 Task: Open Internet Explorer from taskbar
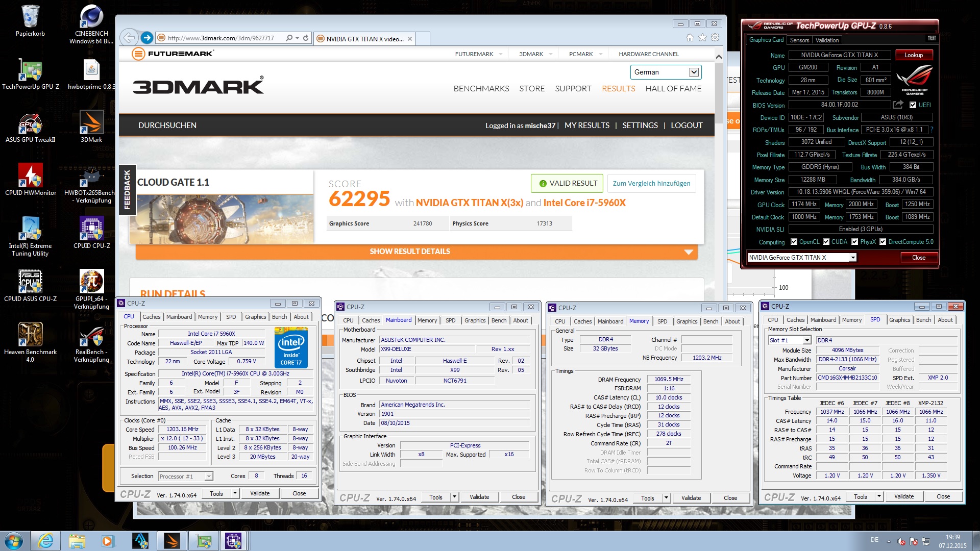(45, 541)
